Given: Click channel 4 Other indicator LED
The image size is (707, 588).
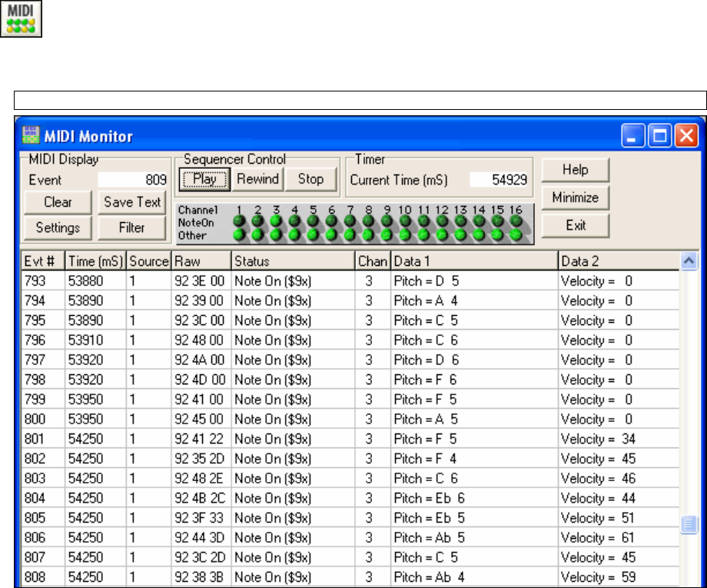Looking at the screenshot, I should 294,234.
